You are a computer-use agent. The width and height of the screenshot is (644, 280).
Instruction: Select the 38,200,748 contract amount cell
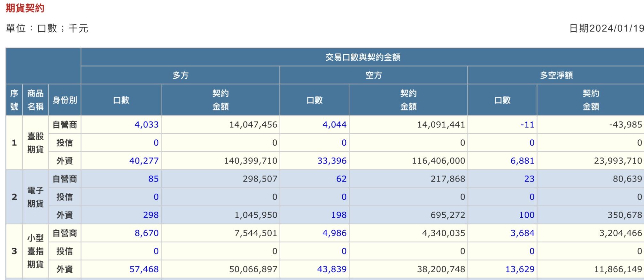408,269
